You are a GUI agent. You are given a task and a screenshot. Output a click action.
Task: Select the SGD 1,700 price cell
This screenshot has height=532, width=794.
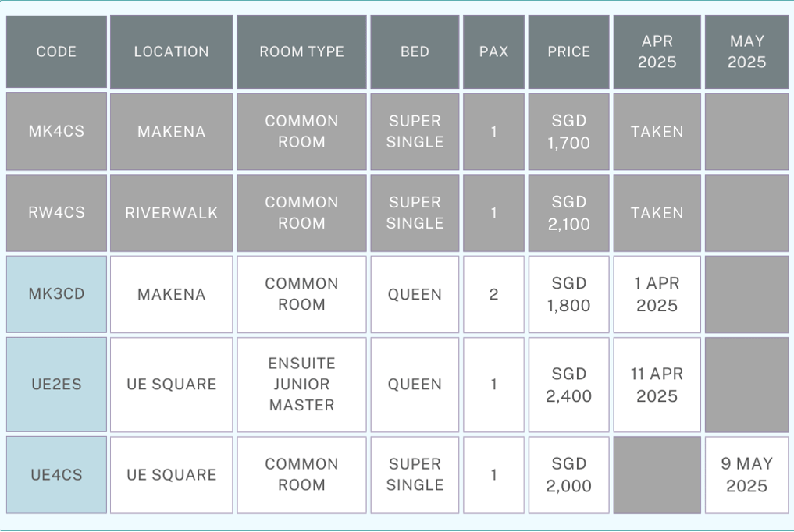pos(568,131)
